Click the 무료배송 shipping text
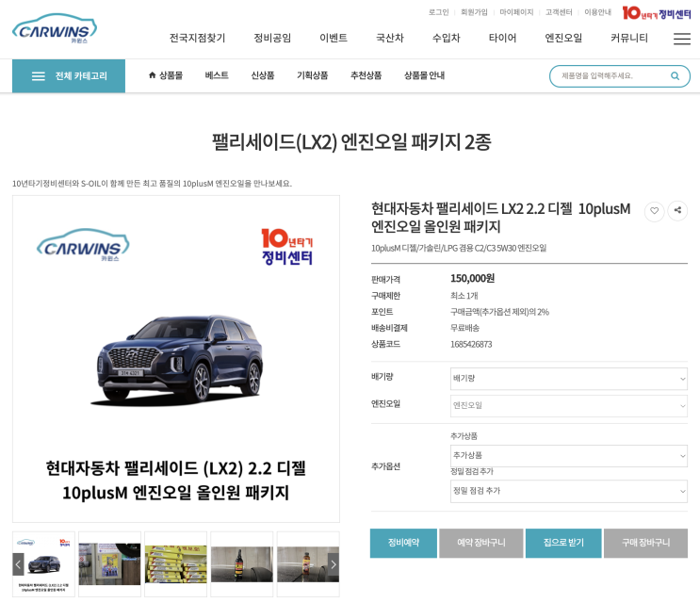The image size is (700, 603). pyautogui.click(x=464, y=328)
